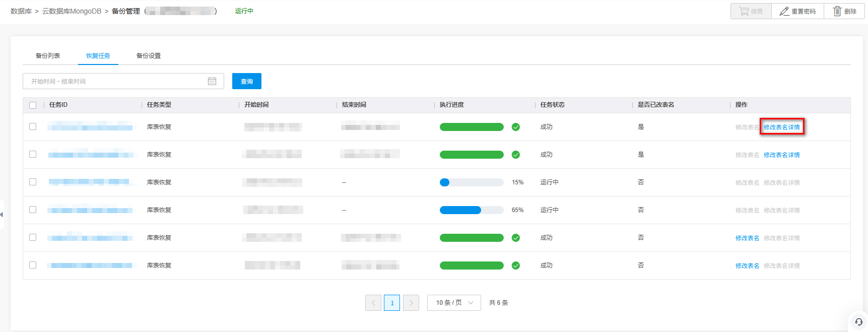Click 云数据库MongoDB in the breadcrumb
Image resolution: width=868 pixels, height=332 pixels.
coord(72,11)
